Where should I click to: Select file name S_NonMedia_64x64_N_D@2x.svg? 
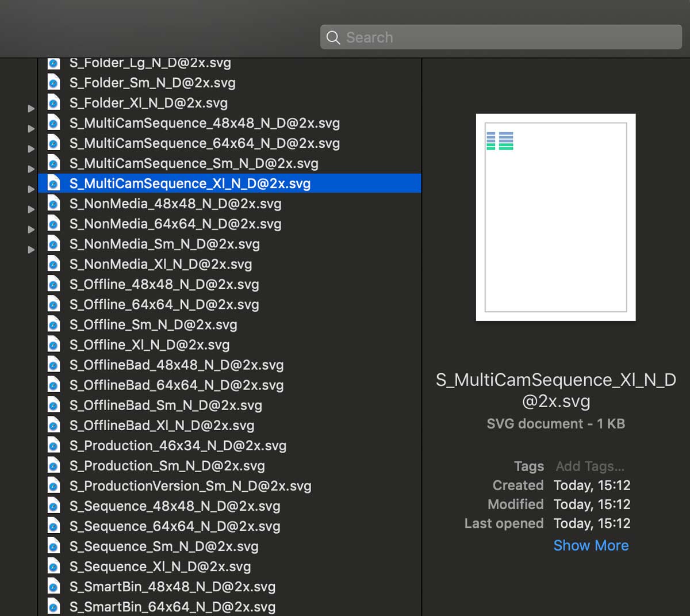tap(175, 224)
